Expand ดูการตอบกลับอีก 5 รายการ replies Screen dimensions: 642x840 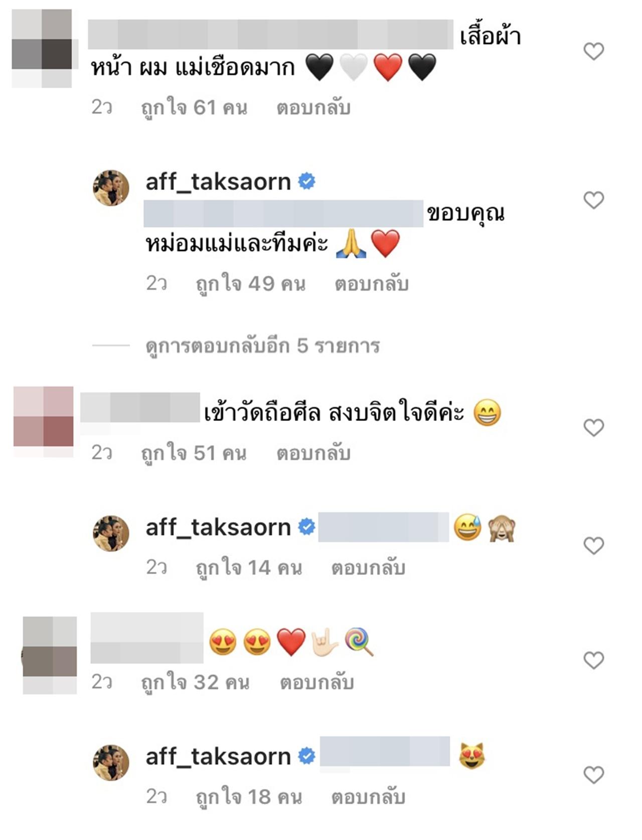tap(263, 346)
